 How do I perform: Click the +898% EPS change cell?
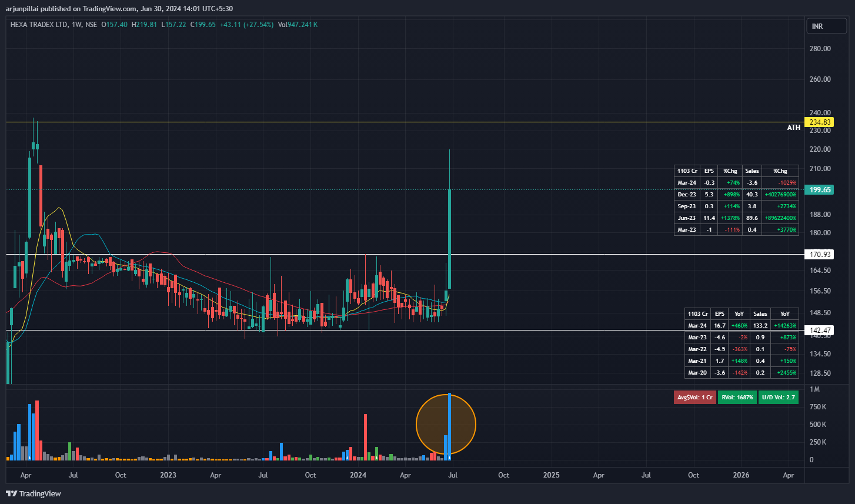(730, 194)
